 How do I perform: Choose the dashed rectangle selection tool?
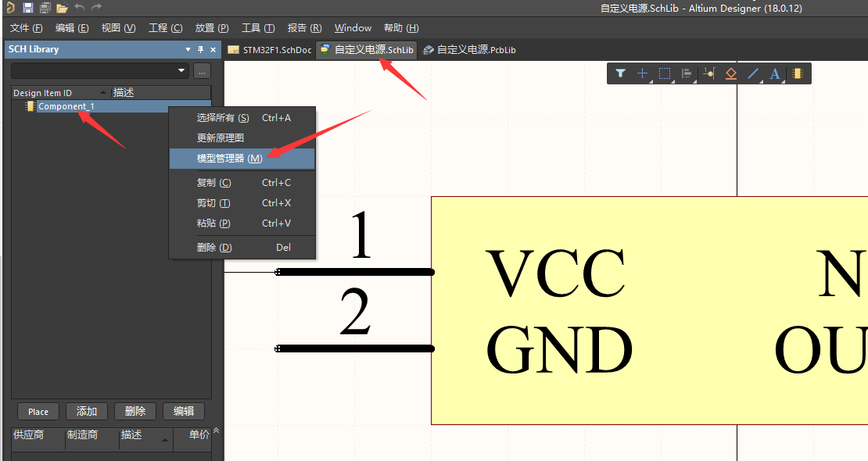pos(665,73)
